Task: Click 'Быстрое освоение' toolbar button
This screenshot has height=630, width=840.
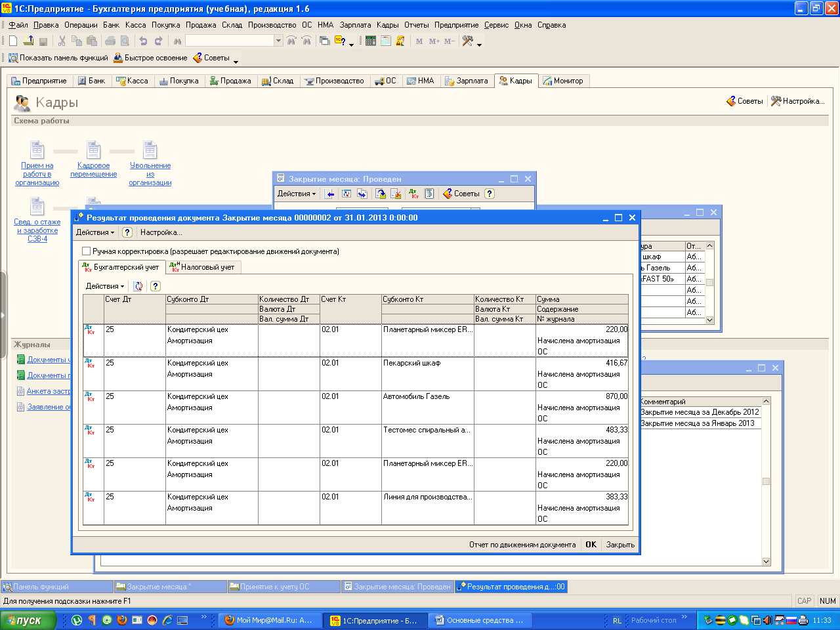Action: 150,58
